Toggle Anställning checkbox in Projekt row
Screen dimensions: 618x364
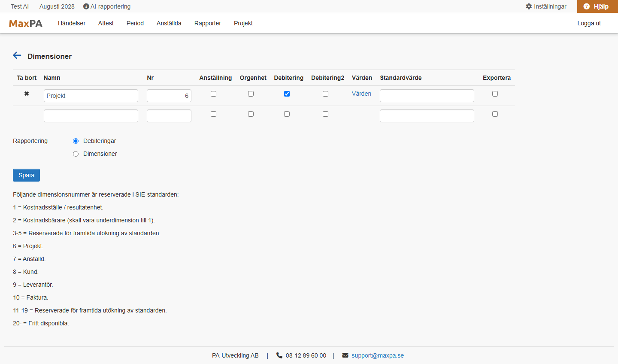point(213,94)
